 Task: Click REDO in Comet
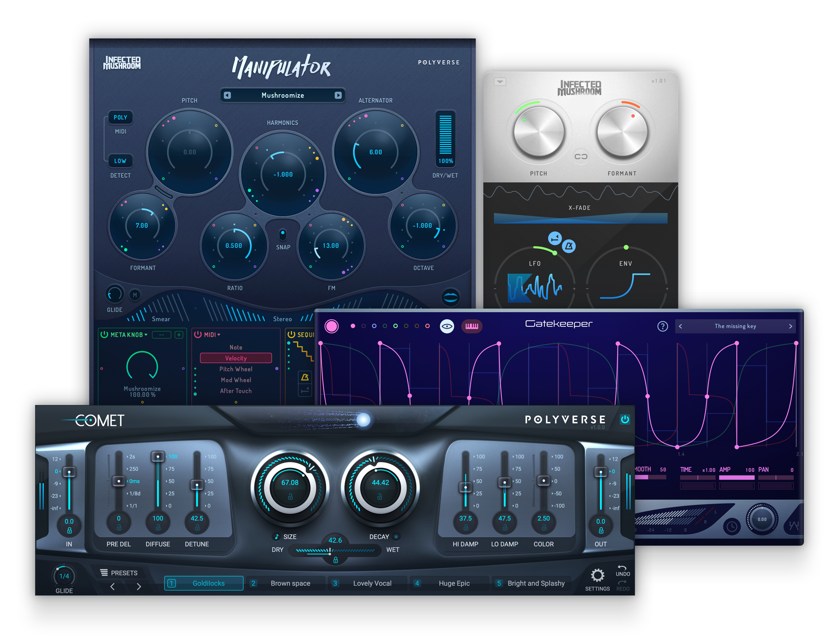tap(623, 586)
